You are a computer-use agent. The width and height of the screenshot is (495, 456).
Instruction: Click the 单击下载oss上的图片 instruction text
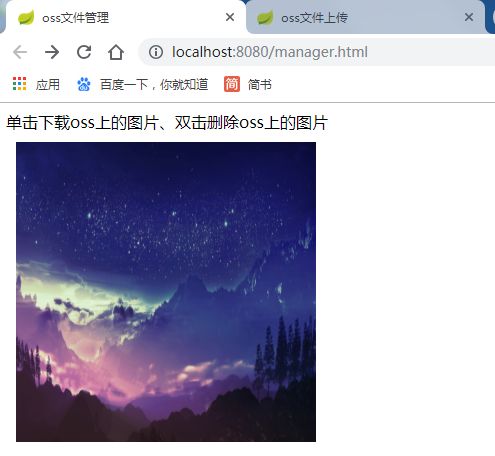(x=82, y=122)
